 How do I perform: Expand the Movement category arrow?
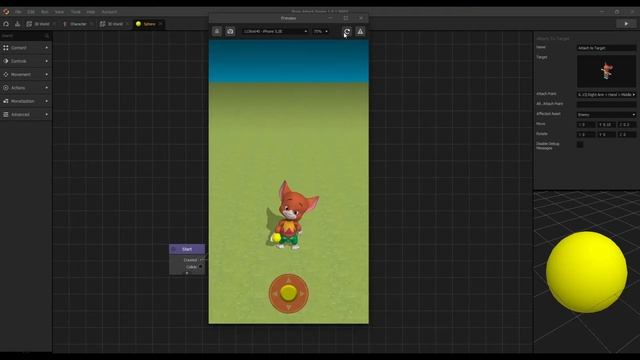pos(47,74)
